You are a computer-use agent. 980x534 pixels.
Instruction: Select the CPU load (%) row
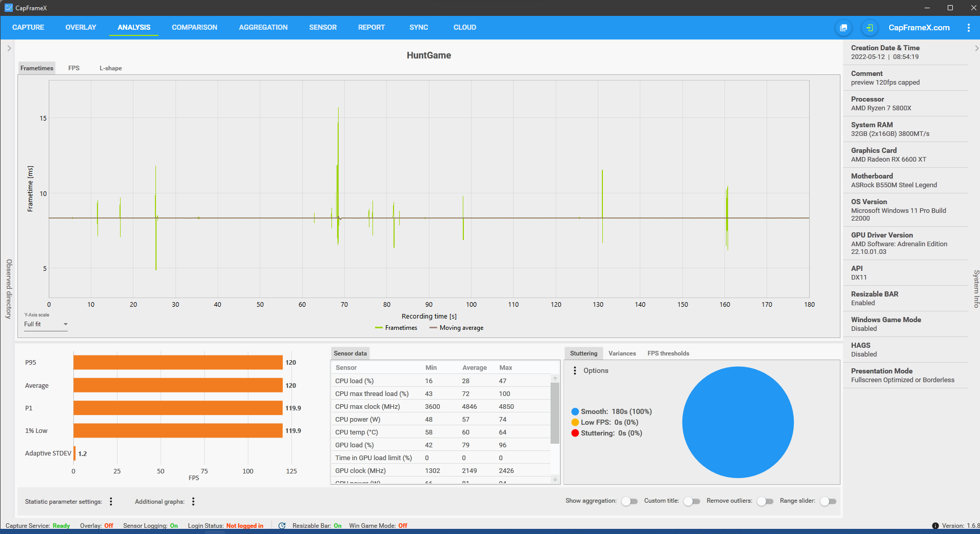pyautogui.click(x=441, y=381)
